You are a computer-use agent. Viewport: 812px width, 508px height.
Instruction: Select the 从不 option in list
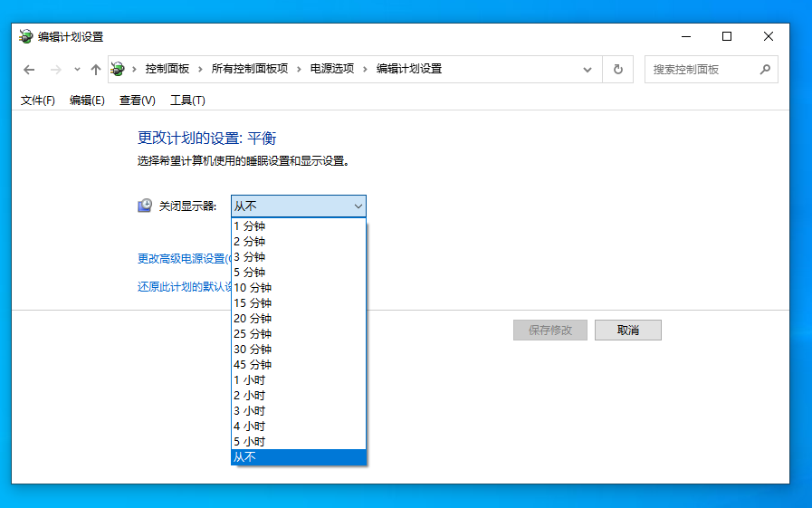(x=245, y=457)
